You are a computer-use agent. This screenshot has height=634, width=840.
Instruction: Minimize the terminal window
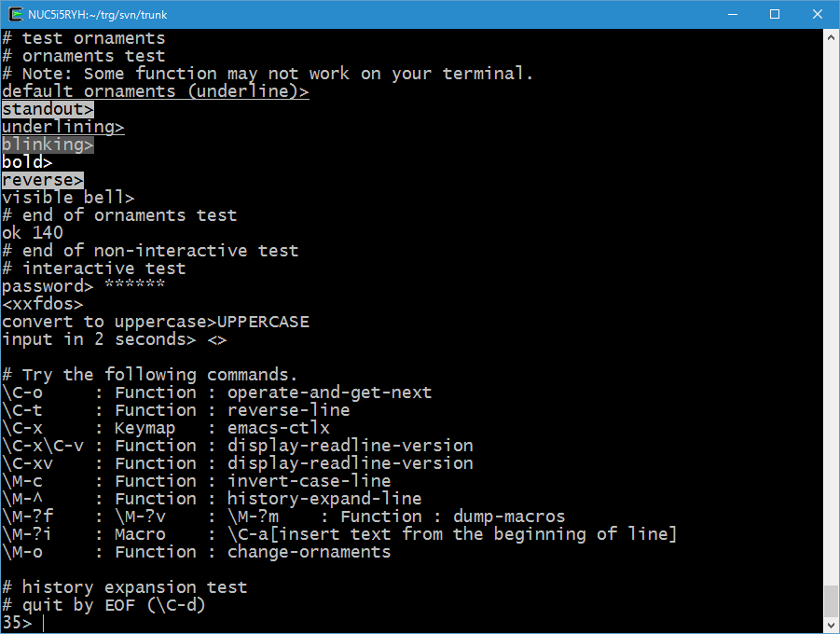tap(732, 14)
